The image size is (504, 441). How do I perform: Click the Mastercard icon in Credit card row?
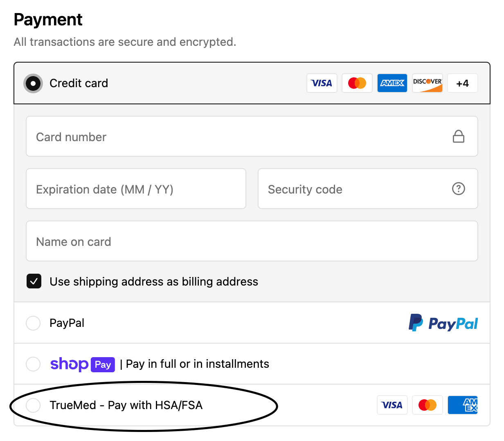click(x=357, y=83)
